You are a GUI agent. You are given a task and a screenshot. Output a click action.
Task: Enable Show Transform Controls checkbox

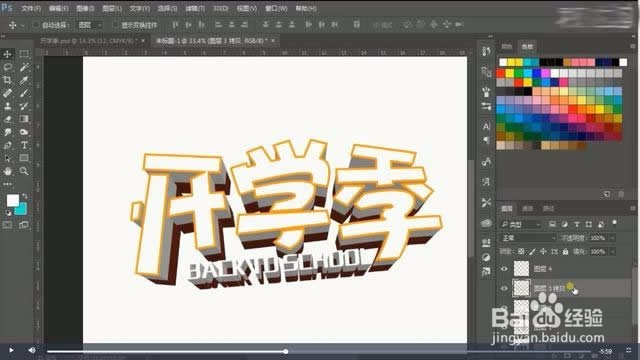[115, 25]
